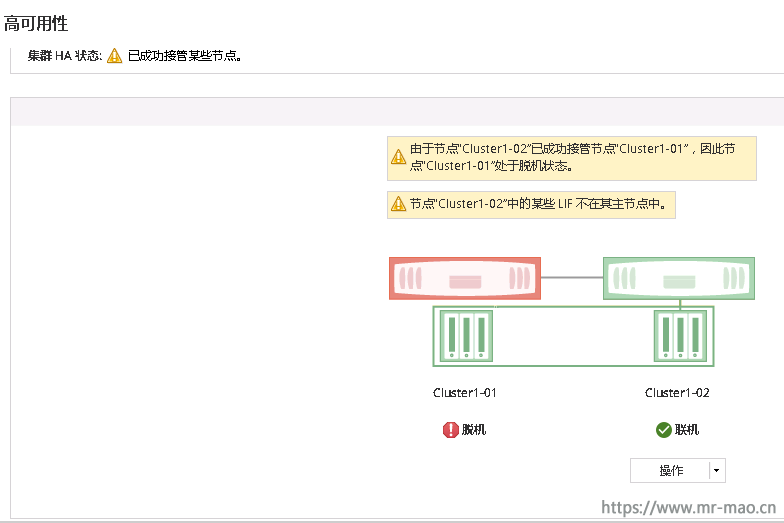Click the Cluster1-01 node label
This screenshot has width=784, height=523.
click(x=464, y=393)
